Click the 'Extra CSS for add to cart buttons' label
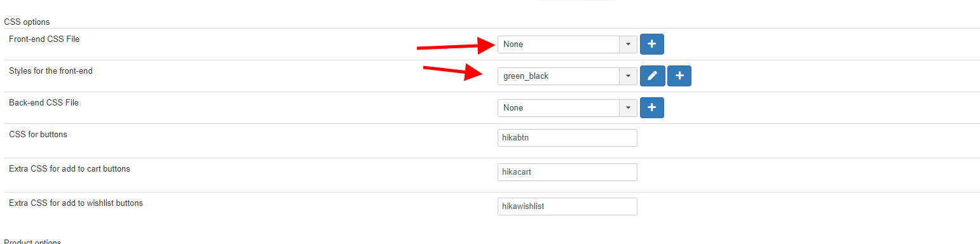 [x=69, y=169]
